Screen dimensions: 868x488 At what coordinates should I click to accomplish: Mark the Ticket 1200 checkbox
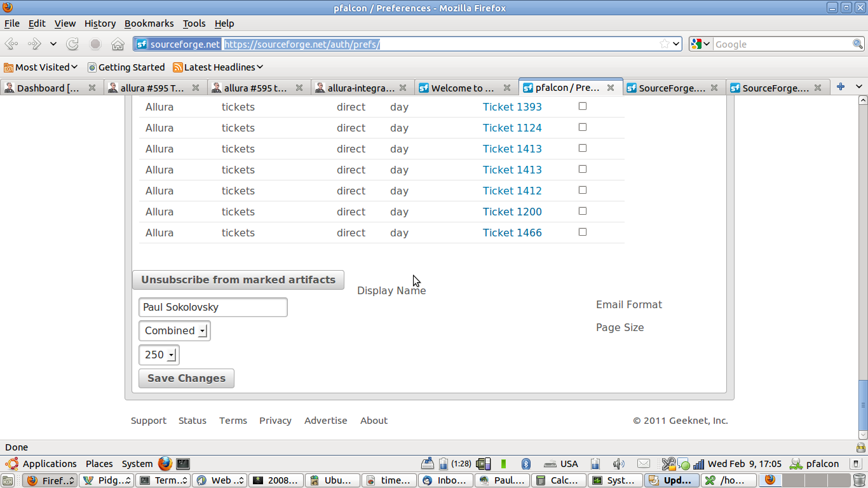pos(582,211)
